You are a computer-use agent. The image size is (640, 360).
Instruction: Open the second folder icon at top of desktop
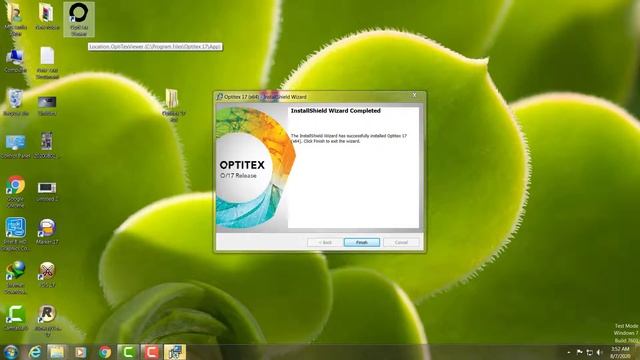pyautogui.click(x=47, y=16)
